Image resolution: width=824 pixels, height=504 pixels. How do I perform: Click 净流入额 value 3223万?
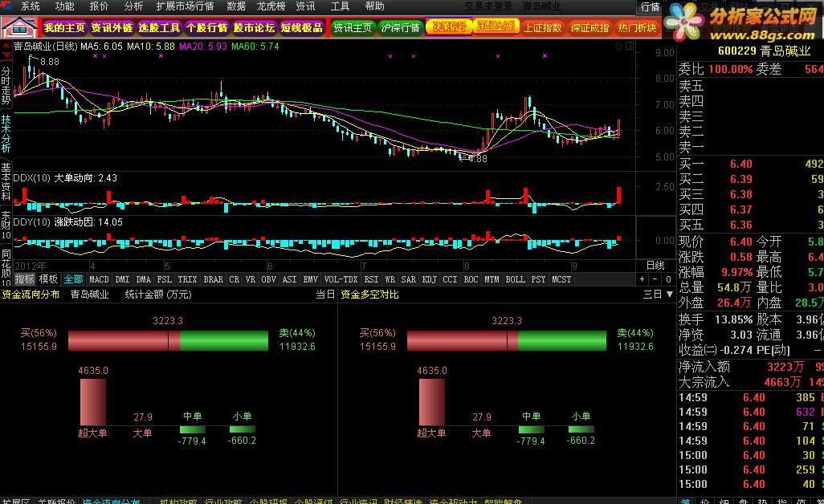785,367
